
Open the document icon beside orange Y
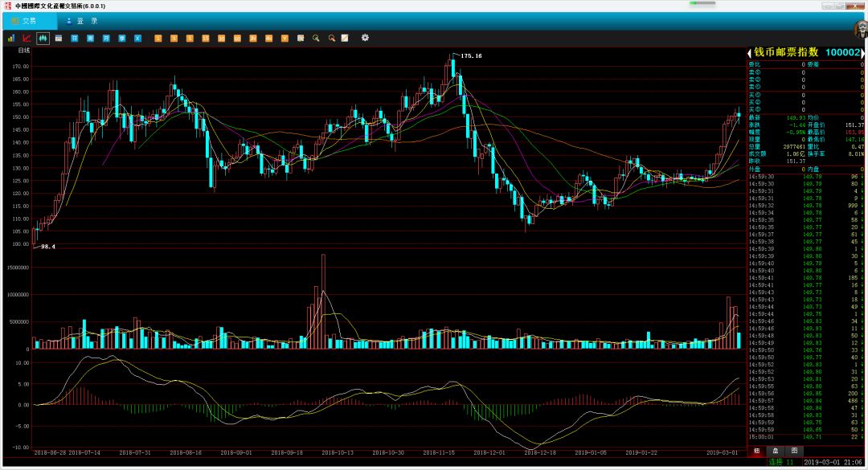(301, 39)
